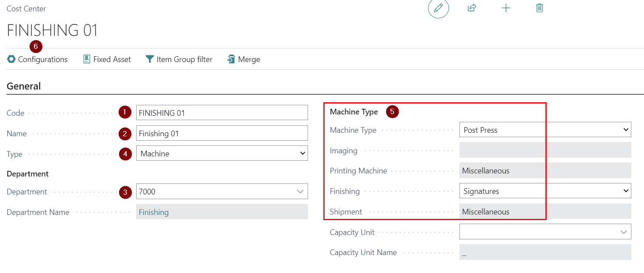This screenshot has height=273, width=644.
Task: Click the bold Machine Type group heading
Action: pyautogui.click(x=354, y=111)
